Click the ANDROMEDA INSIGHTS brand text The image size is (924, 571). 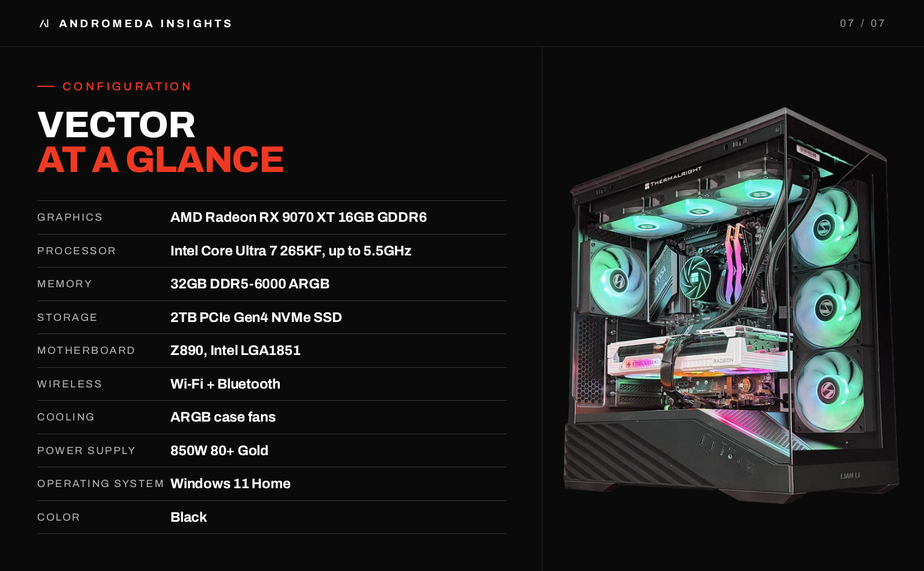(x=145, y=24)
